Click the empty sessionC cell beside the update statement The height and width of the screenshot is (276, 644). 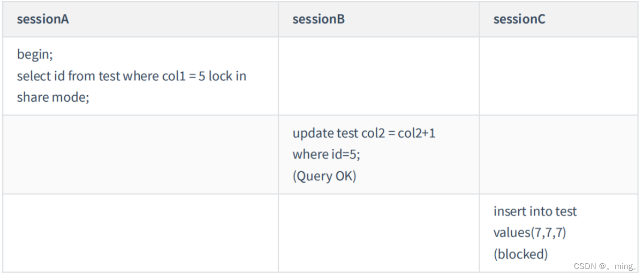(x=558, y=155)
